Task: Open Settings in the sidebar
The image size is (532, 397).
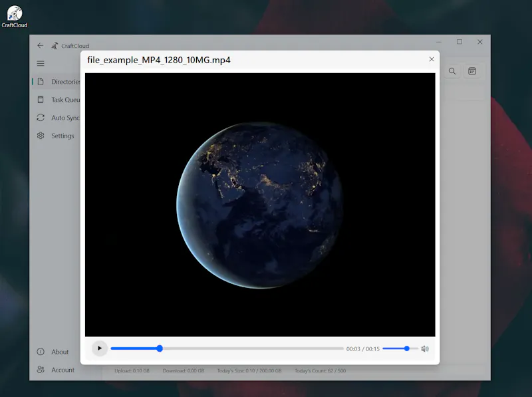Action: (x=57, y=136)
